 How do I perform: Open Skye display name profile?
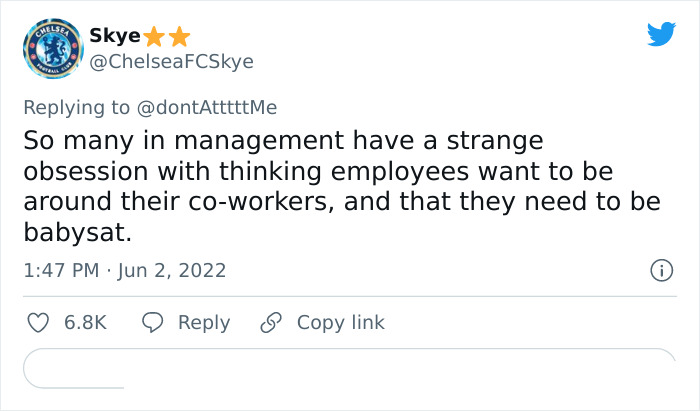[x=114, y=37]
